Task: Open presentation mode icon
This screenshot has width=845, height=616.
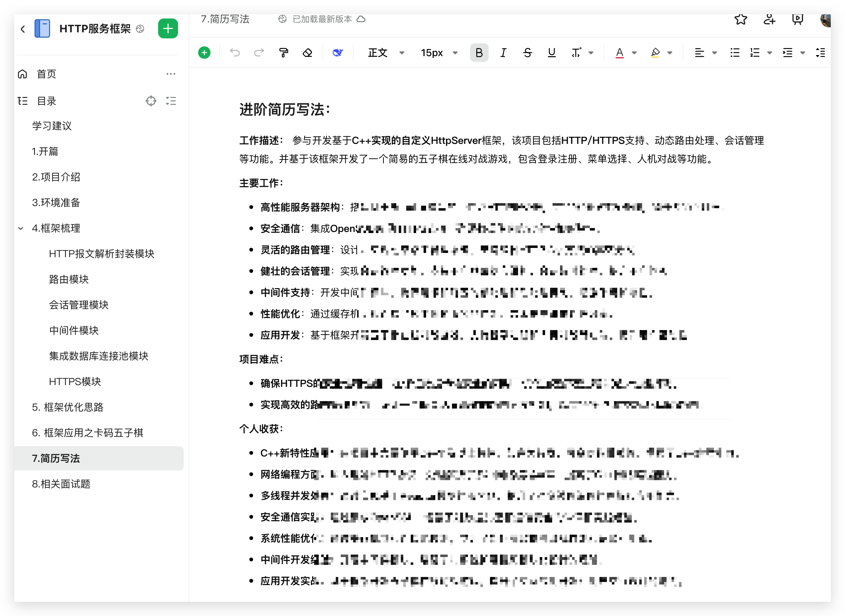Action: [x=797, y=19]
